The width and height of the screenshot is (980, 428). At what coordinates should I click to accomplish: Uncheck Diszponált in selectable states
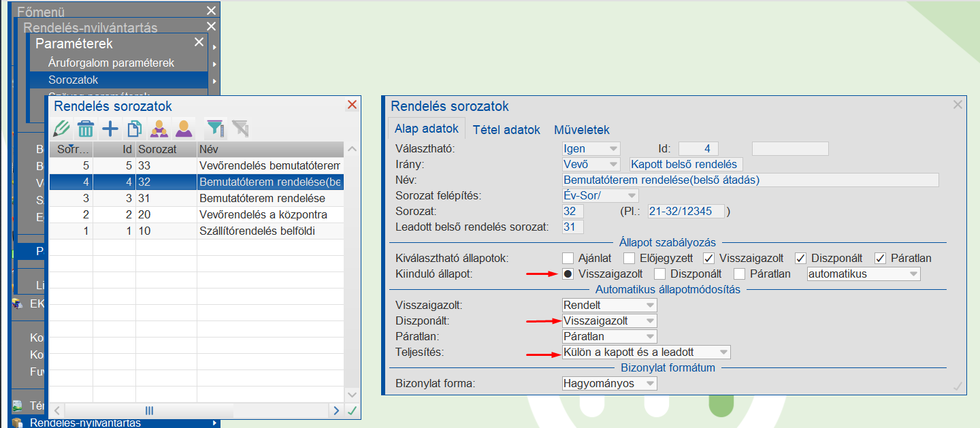coord(801,258)
